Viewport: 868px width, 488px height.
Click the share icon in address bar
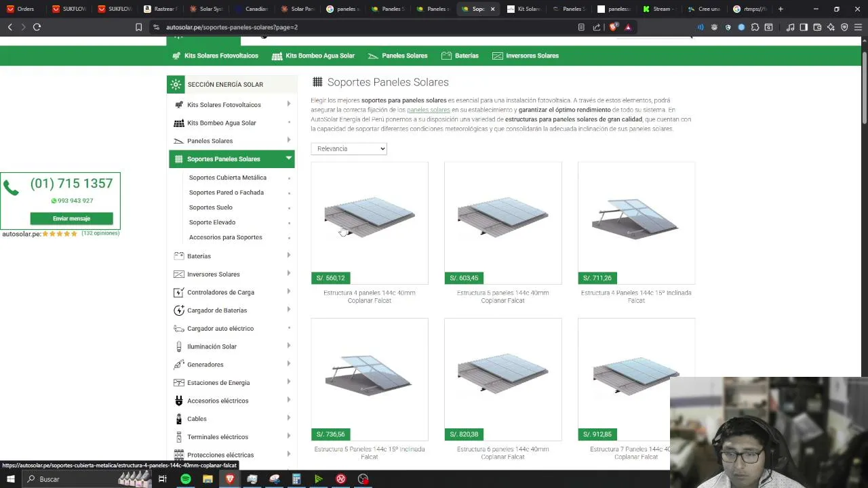(597, 27)
